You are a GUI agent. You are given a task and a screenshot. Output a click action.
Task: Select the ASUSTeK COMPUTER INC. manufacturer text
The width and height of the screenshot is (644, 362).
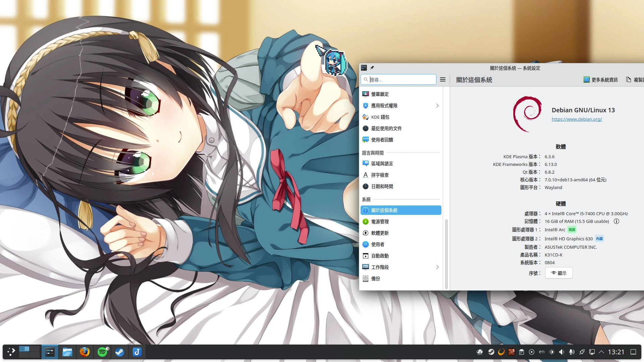tap(571, 247)
